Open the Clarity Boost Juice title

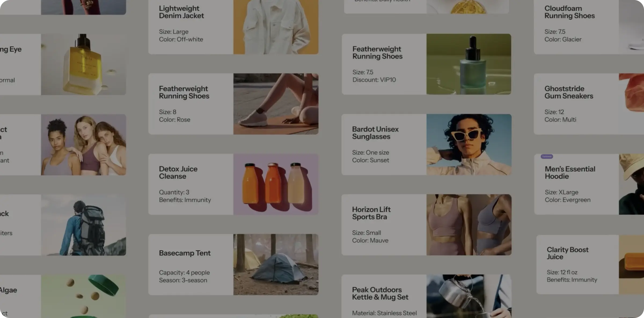(568, 253)
